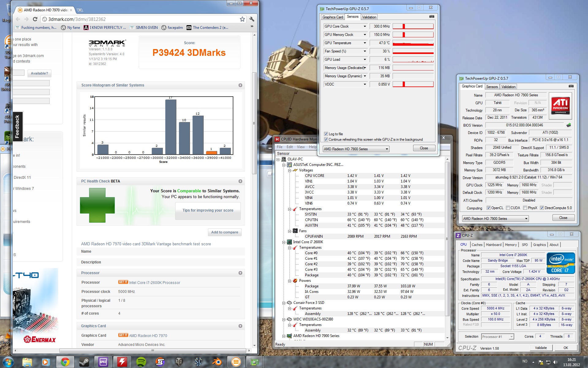This screenshot has height=368, width=588.
Task: Toggle the OpenCL checkbox
Action: pos(488,208)
